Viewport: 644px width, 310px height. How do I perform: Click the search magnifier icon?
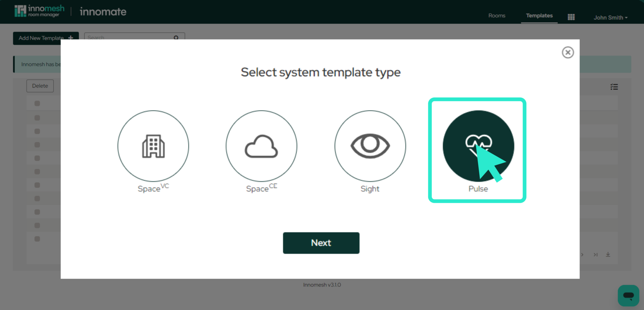tap(176, 37)
